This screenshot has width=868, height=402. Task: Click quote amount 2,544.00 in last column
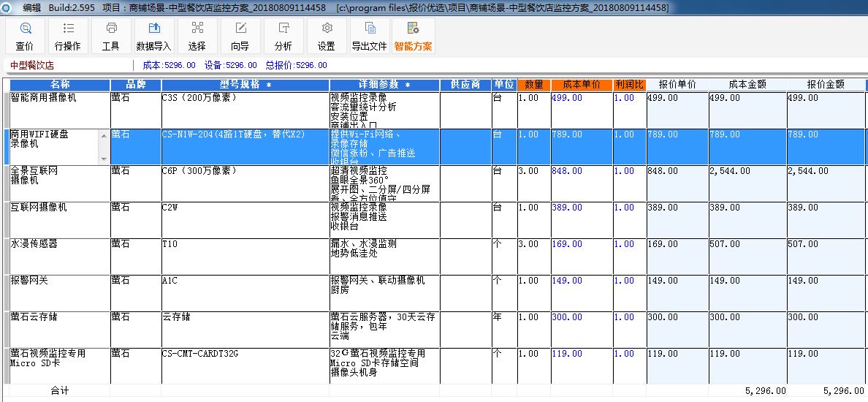[x=826, y=183]
